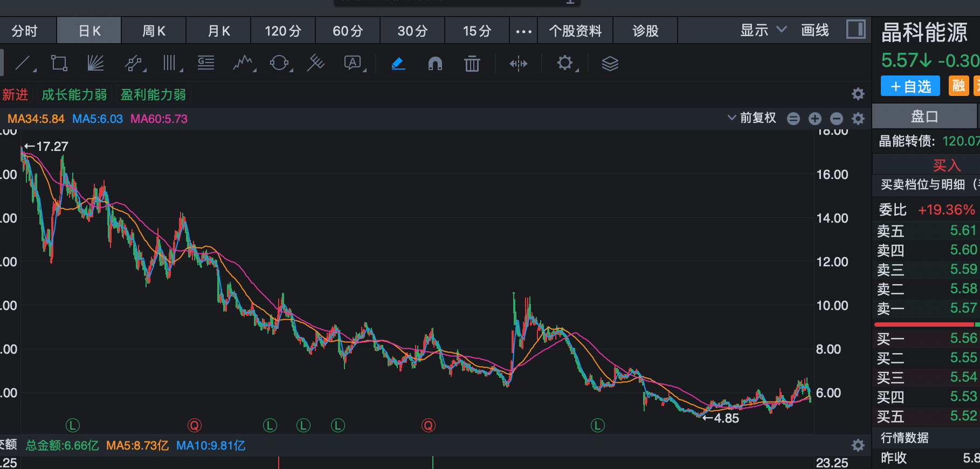Image resolution: width=980 pixels, height=469 pixels.
Task: Toggle the magnet snap tool
Action: 434,64
